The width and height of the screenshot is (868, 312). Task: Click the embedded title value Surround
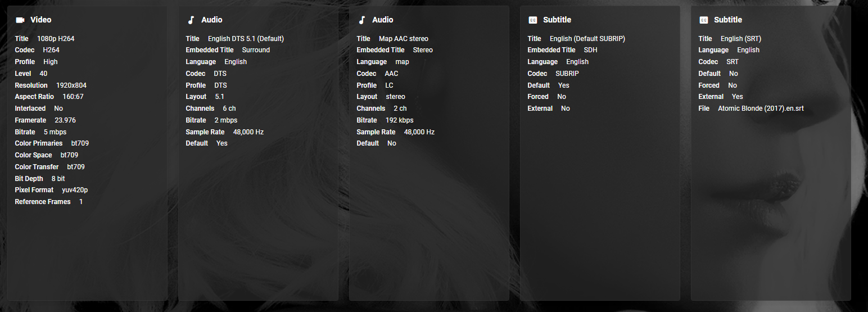(x=256, y=50)
